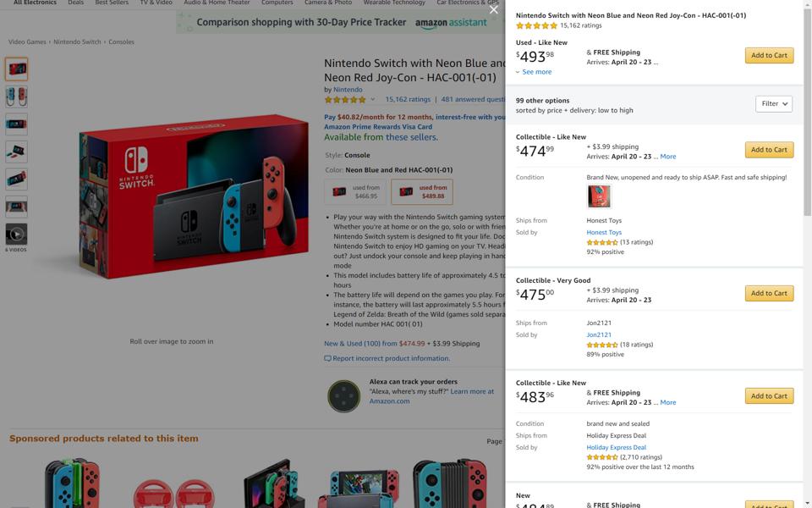
Task: Close the offers side panel with X
Action: 493,9
